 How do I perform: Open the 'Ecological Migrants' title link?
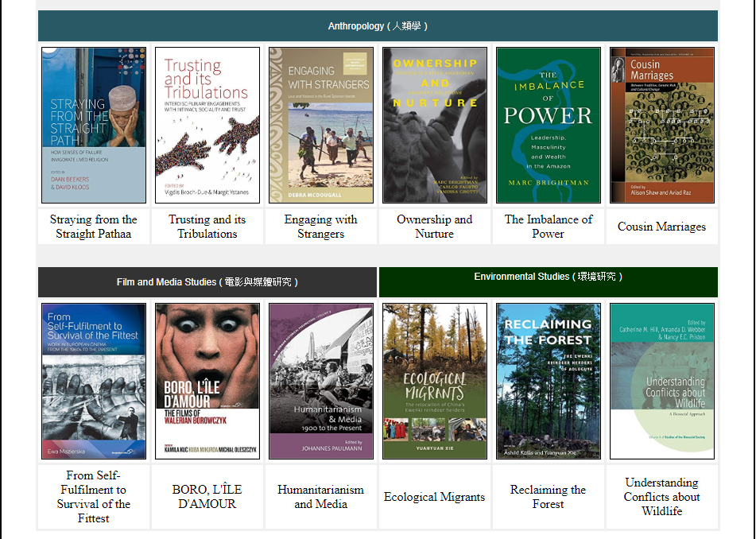[434, 497]
